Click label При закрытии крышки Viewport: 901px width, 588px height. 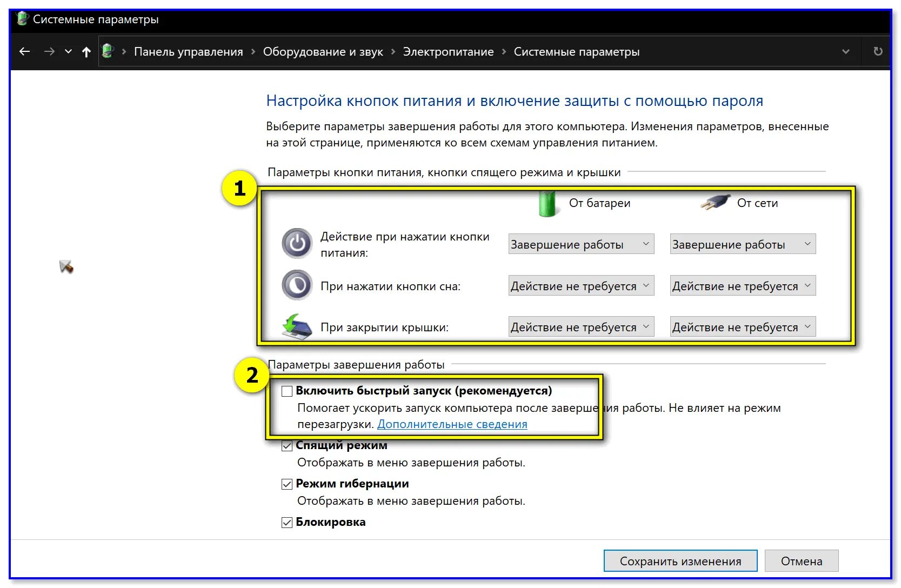(384, 328)
